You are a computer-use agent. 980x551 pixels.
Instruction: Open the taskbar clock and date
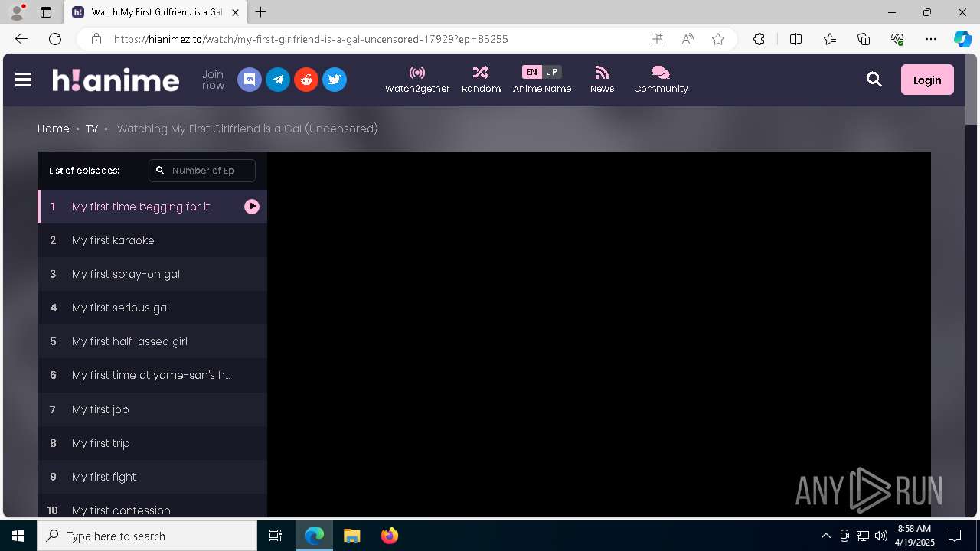914,536
